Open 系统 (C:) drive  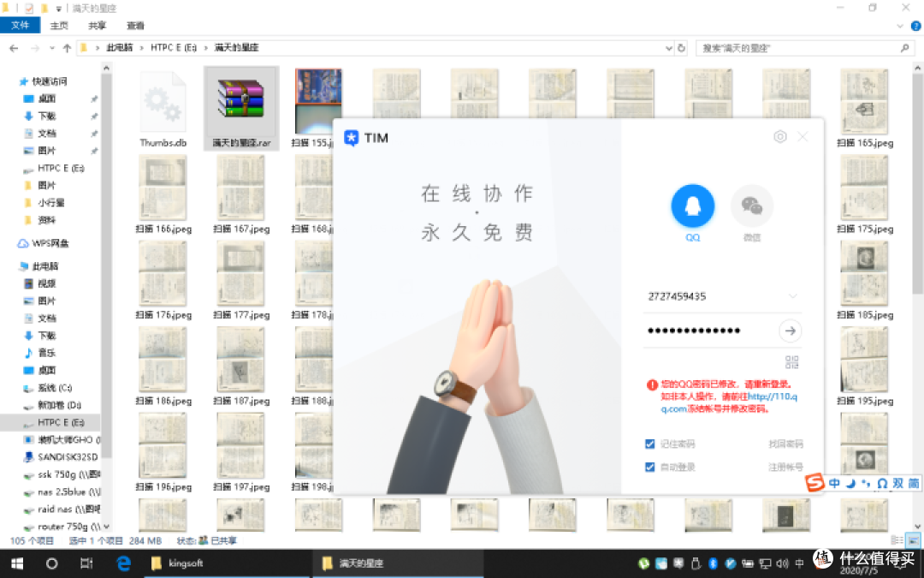point(55,388)
